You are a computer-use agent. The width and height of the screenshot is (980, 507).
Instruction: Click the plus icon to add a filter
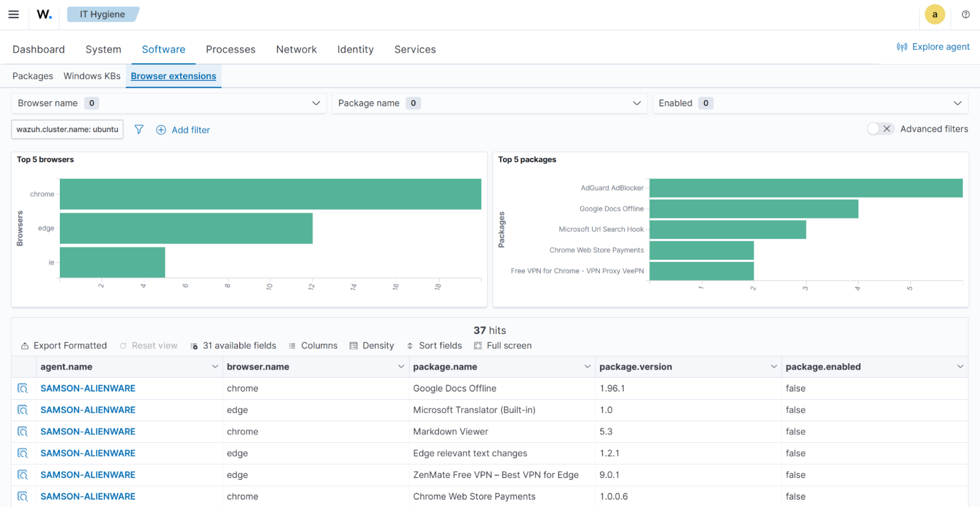click(161, 129)
